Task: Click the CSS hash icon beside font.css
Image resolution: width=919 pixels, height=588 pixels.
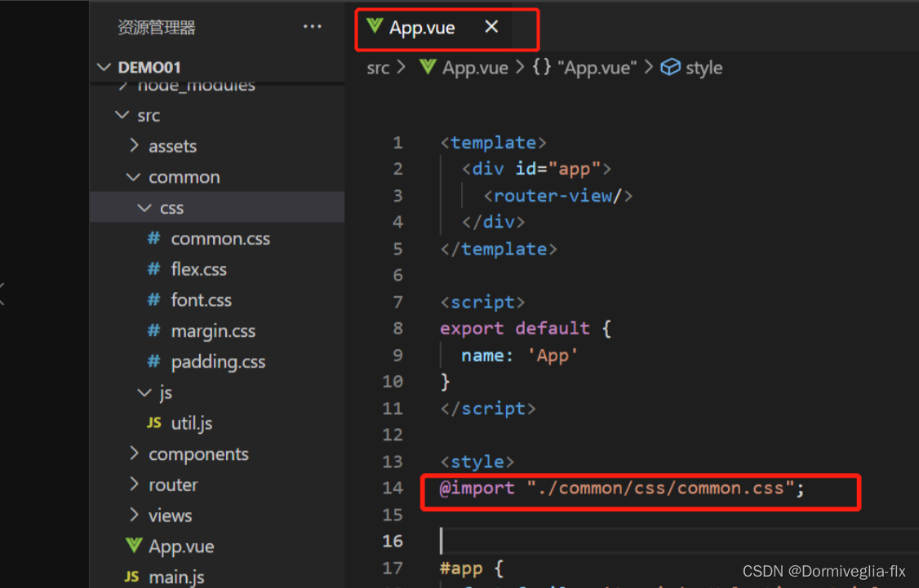Action: click(153, 299)
